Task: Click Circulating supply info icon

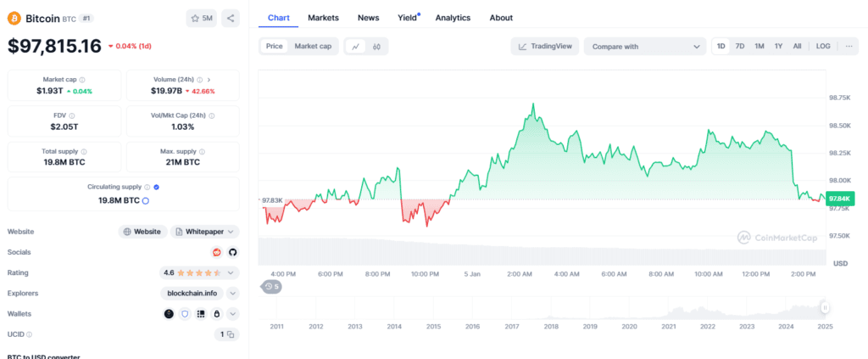Action: (147, 188)
